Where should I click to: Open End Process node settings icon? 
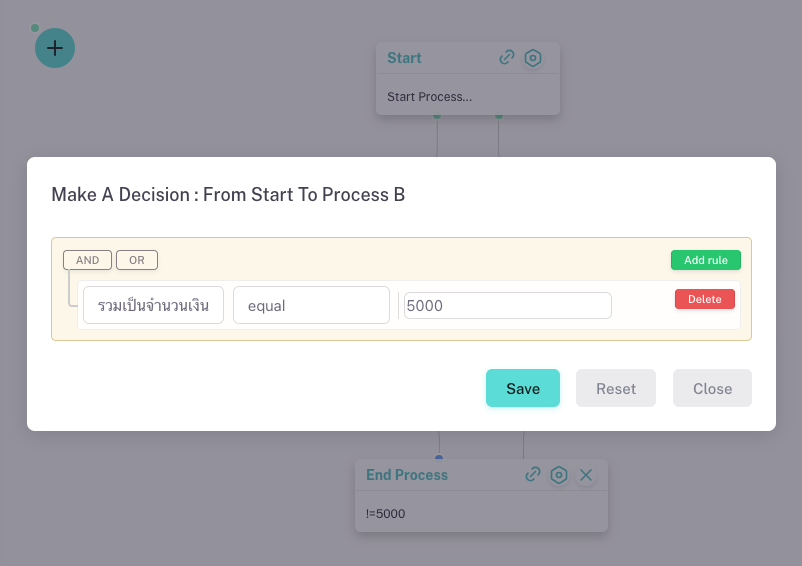(x=559, y=475)
